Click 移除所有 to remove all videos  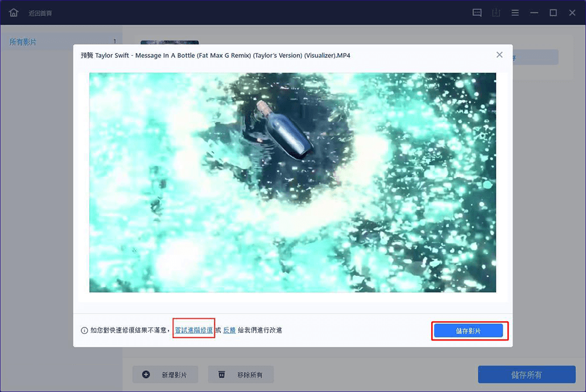(241, 374)
